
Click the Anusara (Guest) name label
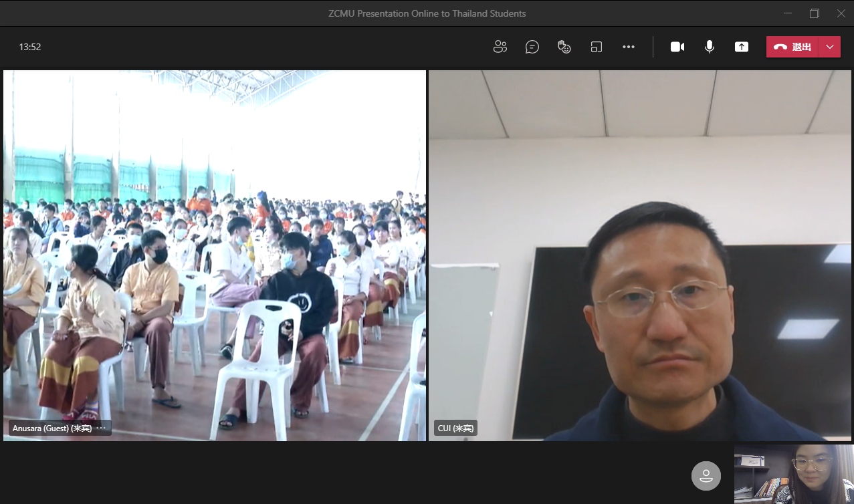[52, 428]
